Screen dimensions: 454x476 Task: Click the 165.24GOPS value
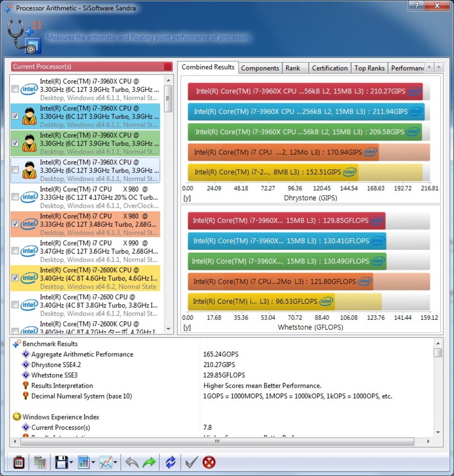221,354
